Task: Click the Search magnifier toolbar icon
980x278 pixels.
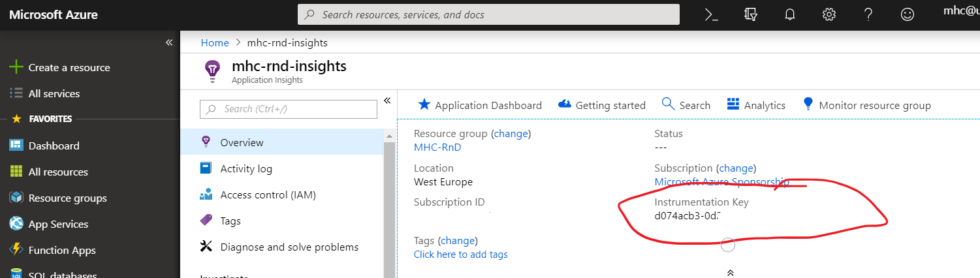Action: pyautogui.click(x=668, y=104)
